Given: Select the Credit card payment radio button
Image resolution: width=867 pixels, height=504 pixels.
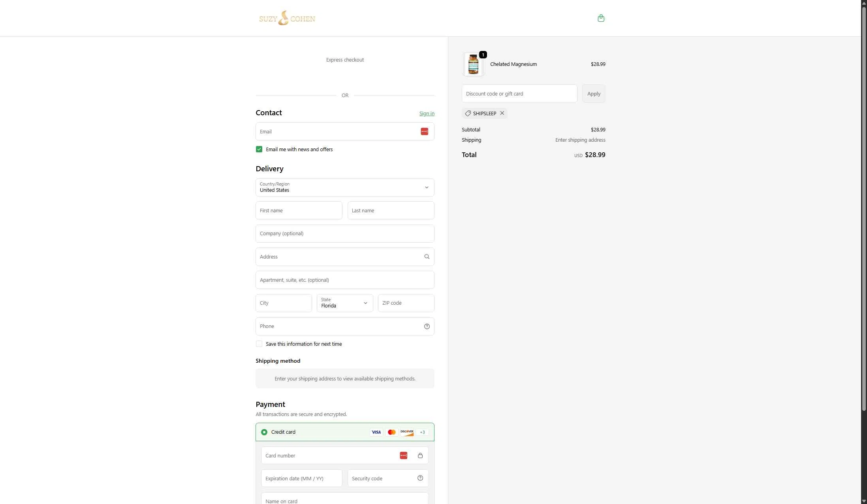Looking at the screenshot, I should [264, 432].
